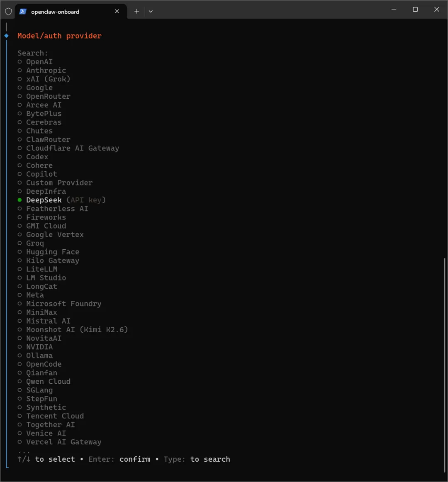
Task: Close the openclaw-onboard tab
Action: pos(117,11)
